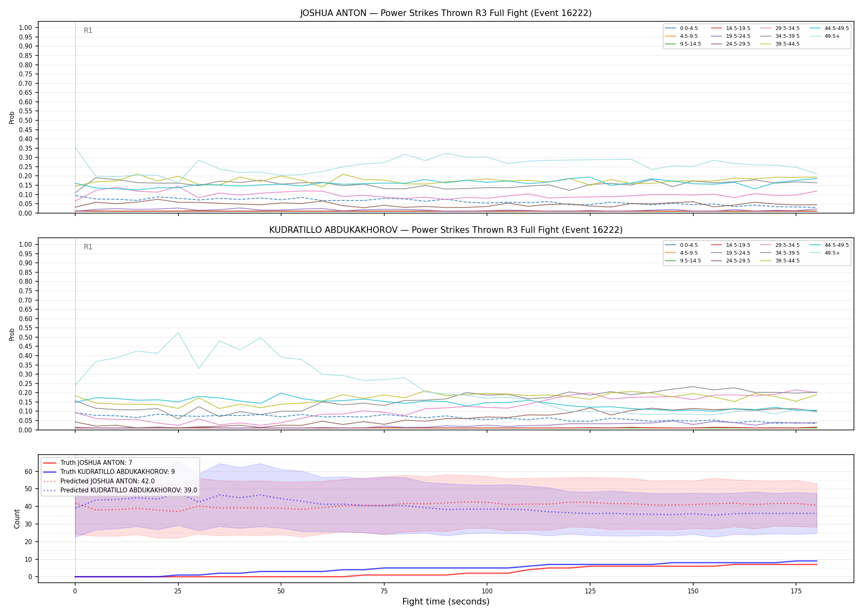Viewport: 863px width, 616px height.
Task: Click the 'Truth KUDRATILLO ABDUKAKHOROV: 9' legend entry
Action: click(109, 472)
